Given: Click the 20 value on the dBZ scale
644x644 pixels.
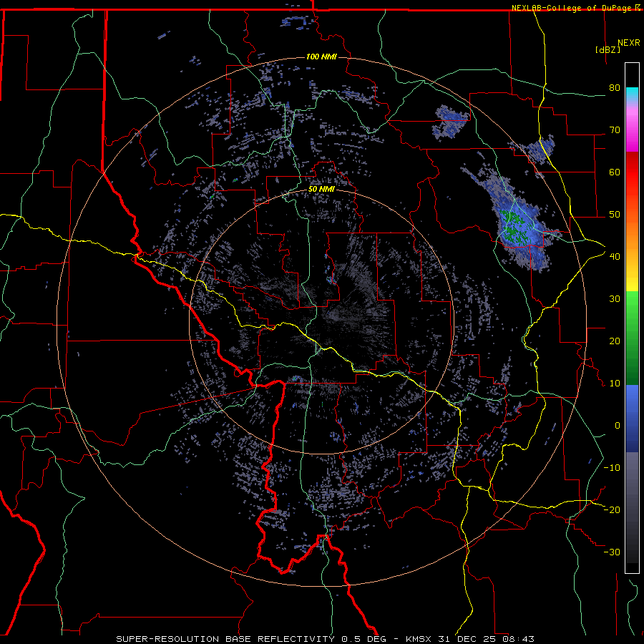Looking at the screenshot, I should (615, 341).
